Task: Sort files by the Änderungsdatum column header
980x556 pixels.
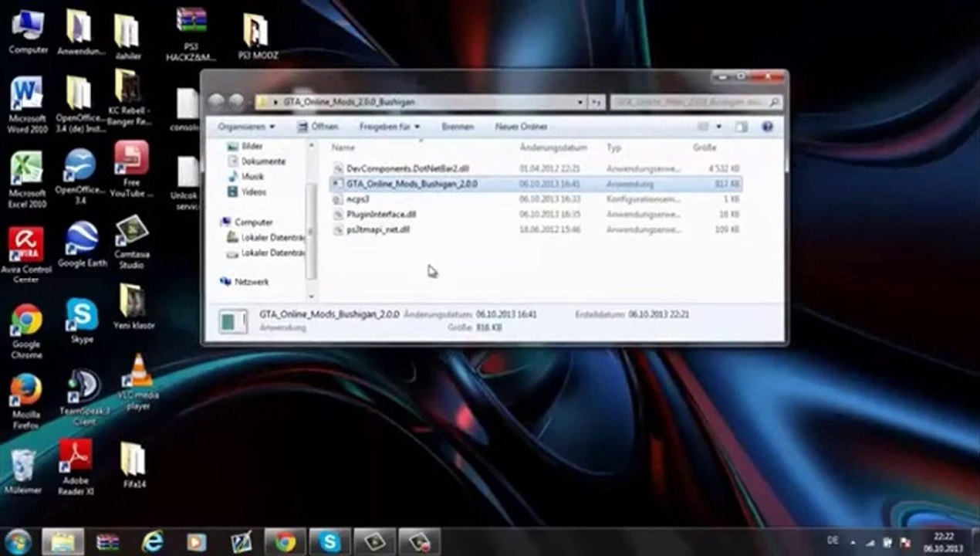Action: [553, 147]
